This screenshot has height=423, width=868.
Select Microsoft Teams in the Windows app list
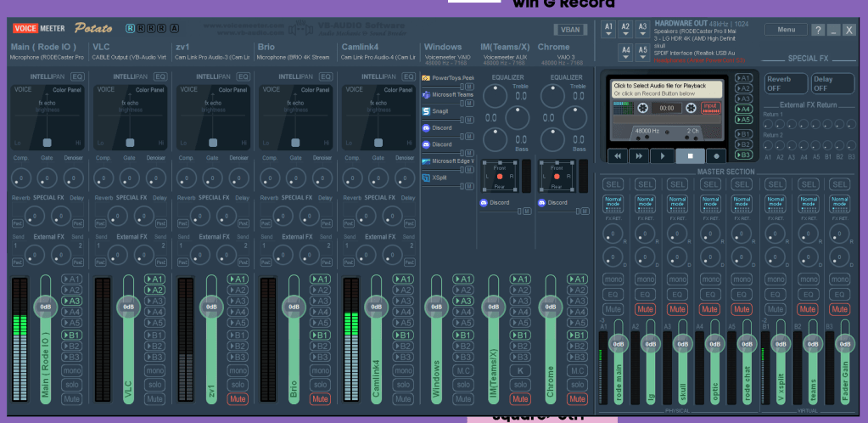(x=448, y=95)
